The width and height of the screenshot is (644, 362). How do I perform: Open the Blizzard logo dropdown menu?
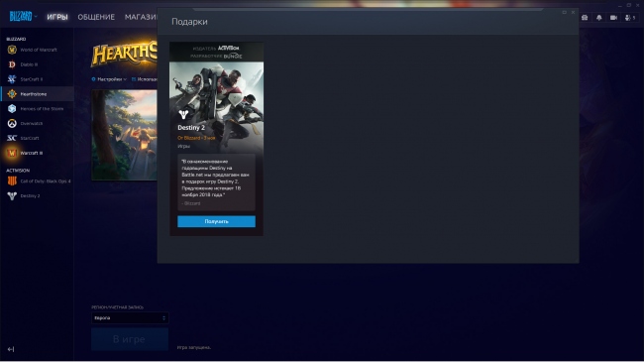coord(23,17)
